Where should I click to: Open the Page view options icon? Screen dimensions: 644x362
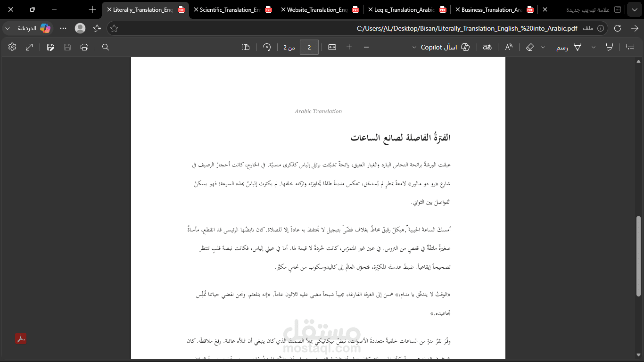point(246,47)
